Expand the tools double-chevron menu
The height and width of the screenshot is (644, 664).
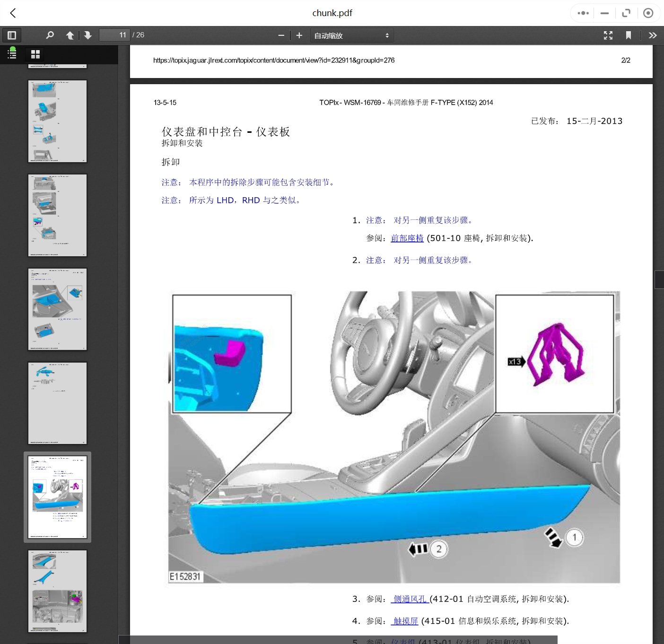[x=653, y=35]
